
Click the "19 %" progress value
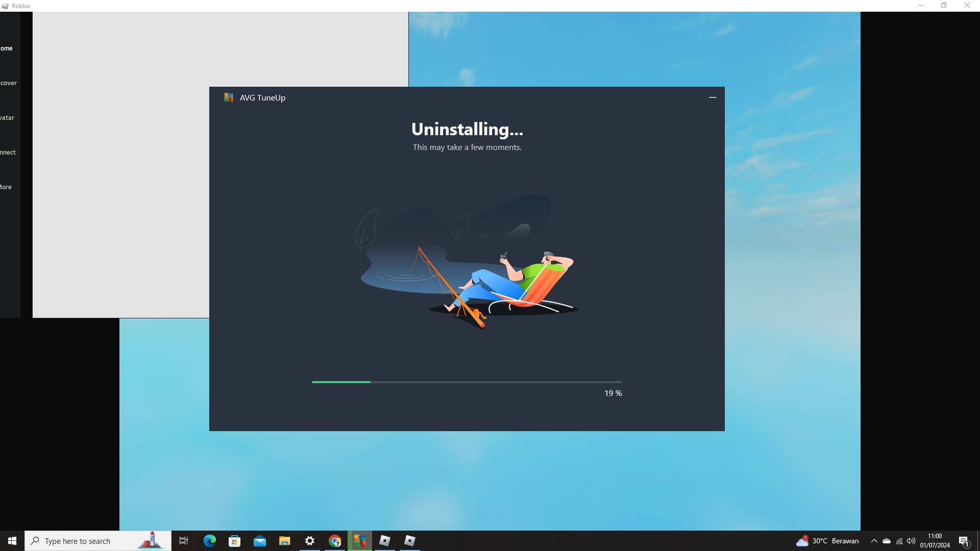[613, 393]
